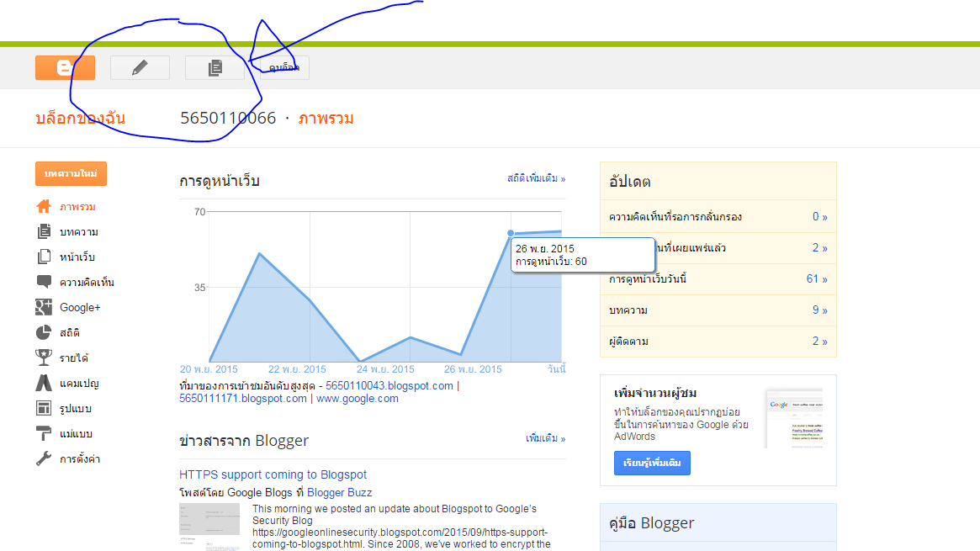This screenshot has width=980, height=551.
Task: Open HTTPS support coming to Blogspot article
Action: point(273,474)
